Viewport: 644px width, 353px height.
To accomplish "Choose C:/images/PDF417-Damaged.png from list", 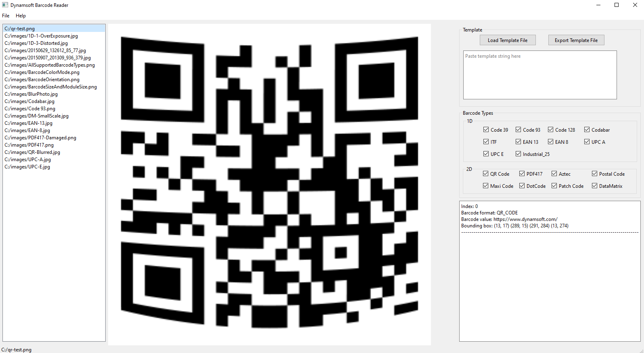I will pos(40,138).
